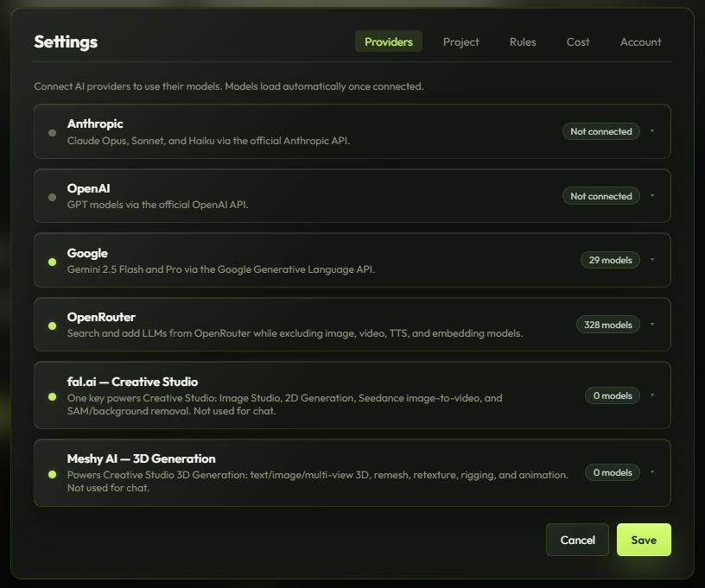Image resolution: width=705 pixels, height=588 pixels.
Task: Click the Gemini 2.5 Flash description text
Action: point(221,269)
